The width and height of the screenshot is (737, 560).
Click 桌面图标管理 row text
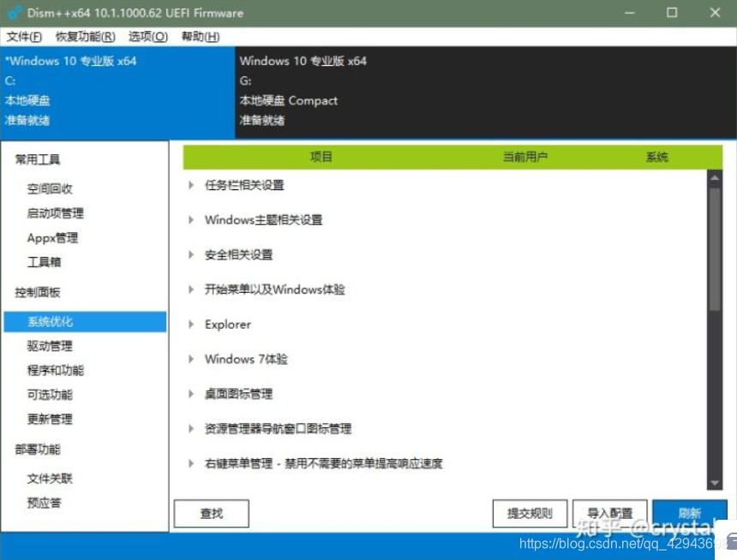pos(239,394)
